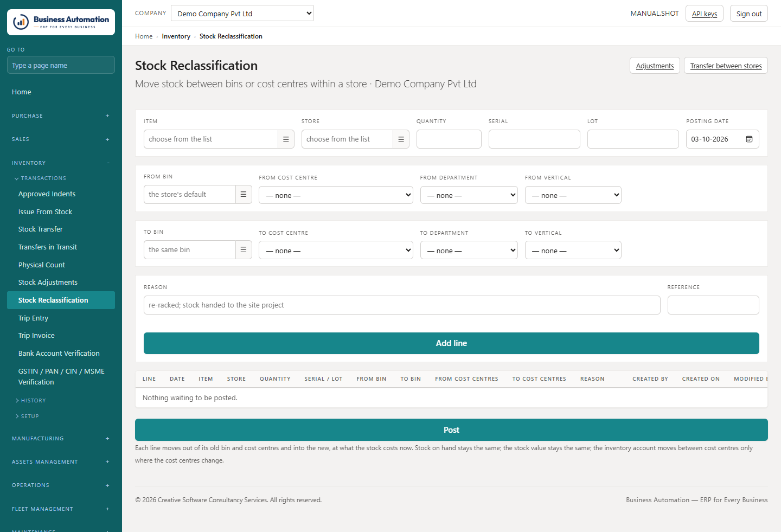Open the To Cost Centre dropdown
The height and width of the screenshot is (532, 781).
click(336, 251)
